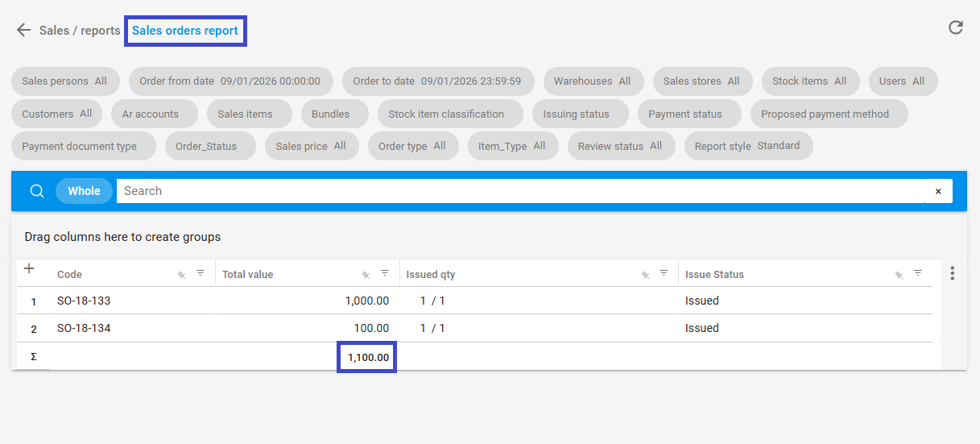The width and height of the screenshot is (980, 444).
Task: Open the Sales price filter chip
Action: pyautogui.click(x=312, y=146)
